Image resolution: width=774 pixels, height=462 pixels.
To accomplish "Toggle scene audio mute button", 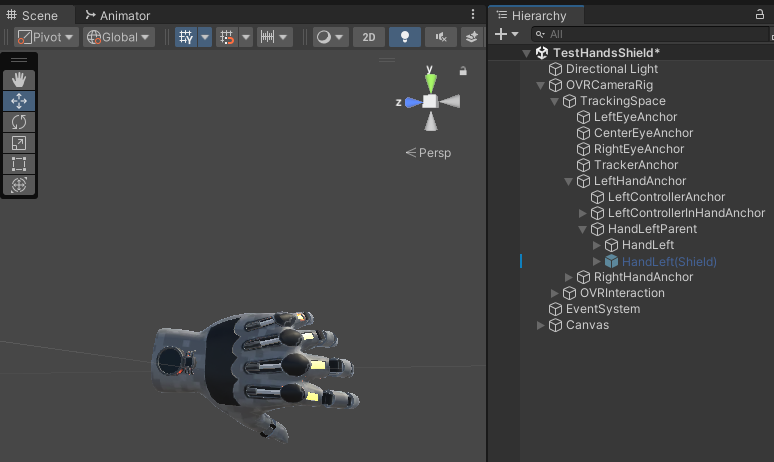I will pyautogui.click(x=441, y=37).
